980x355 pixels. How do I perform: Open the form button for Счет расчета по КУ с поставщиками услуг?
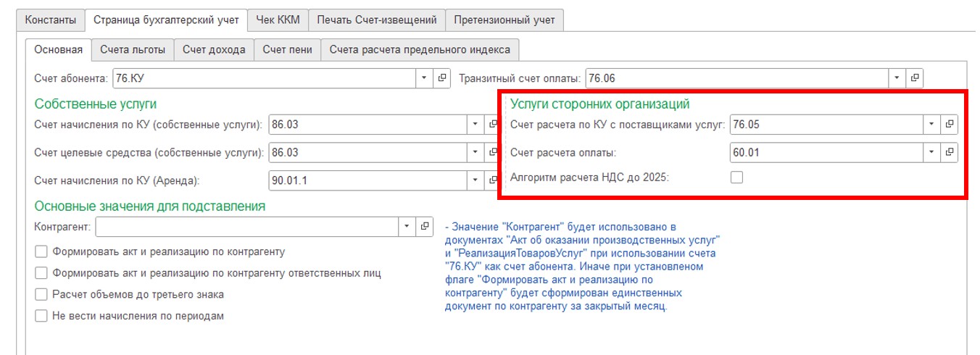click(950, 125)
